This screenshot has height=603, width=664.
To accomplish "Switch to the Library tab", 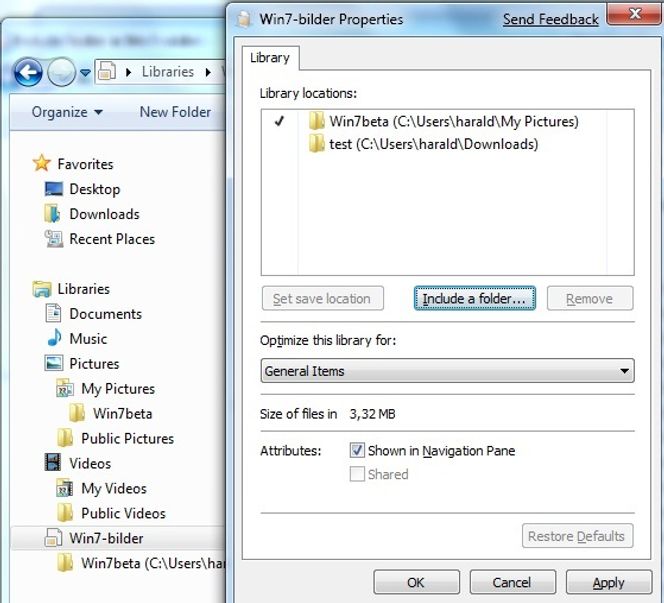I will pos(270,58).
